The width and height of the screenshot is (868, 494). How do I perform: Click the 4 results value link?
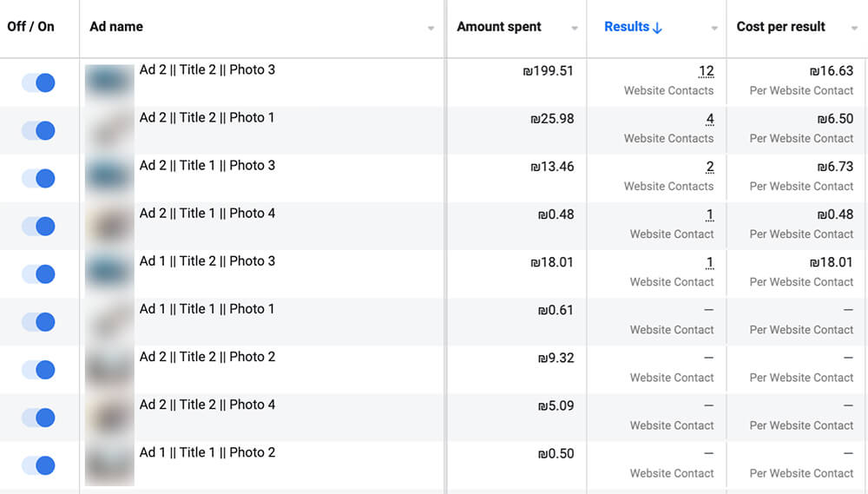710,119
